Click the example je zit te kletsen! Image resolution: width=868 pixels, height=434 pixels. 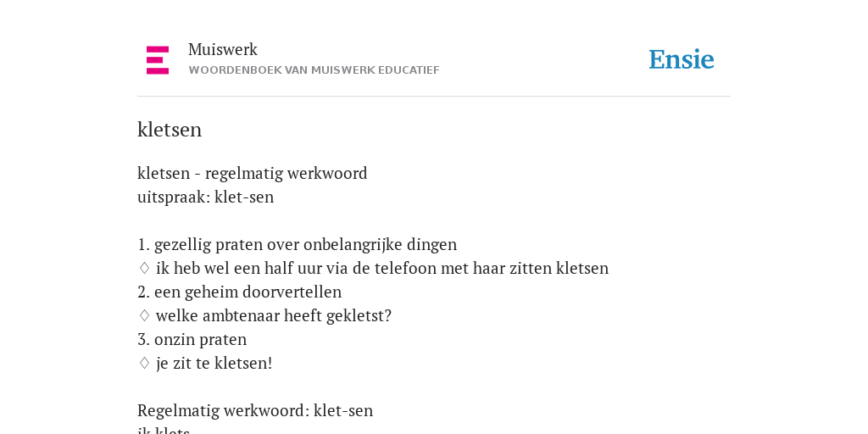point(214,363)
